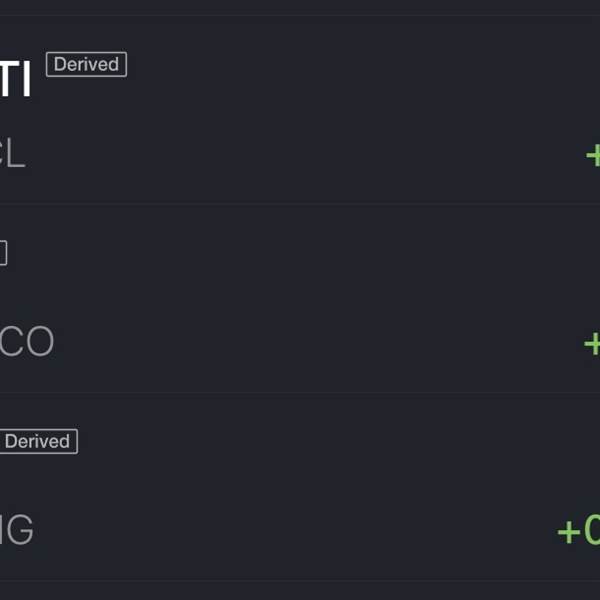Click the green +0 change value on NG row
This screenshot has width=600, height=600.
578,531
